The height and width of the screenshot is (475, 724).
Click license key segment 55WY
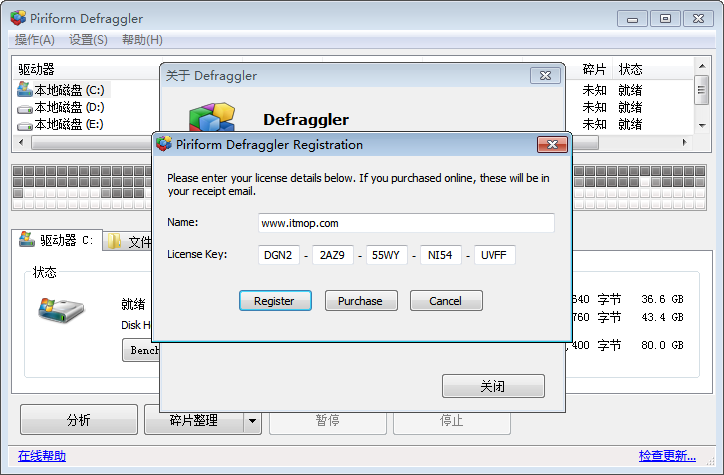coord(386,255)
